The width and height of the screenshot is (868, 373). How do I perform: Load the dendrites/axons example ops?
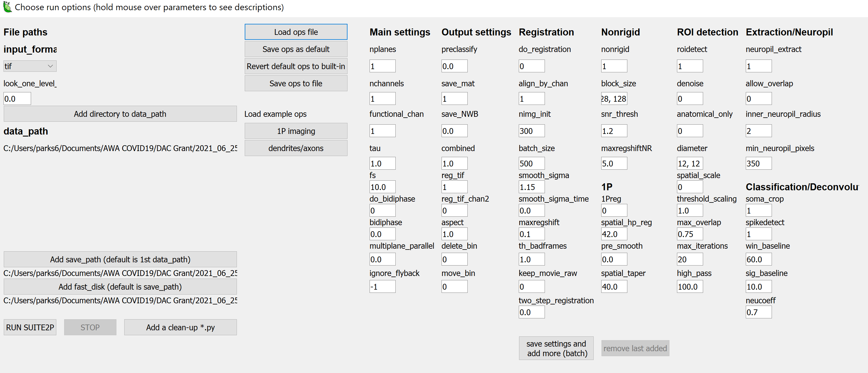pyautogui.click(x=296, y=148)
